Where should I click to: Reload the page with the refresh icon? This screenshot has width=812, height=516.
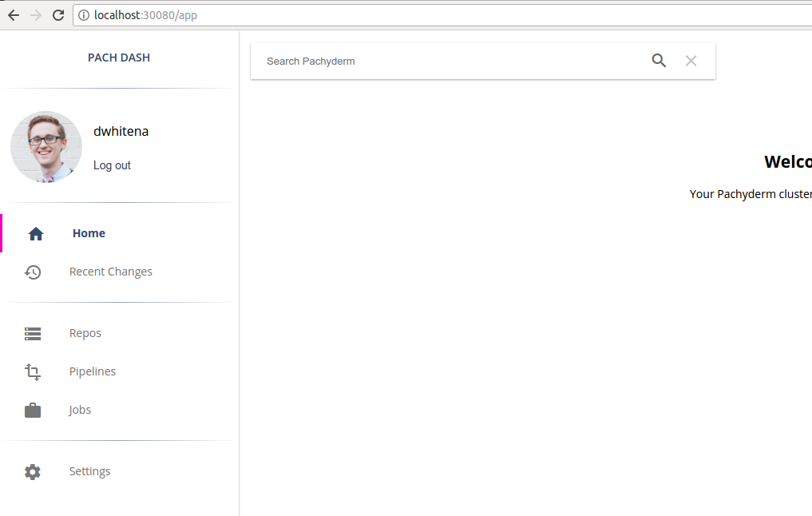pos(58,15)
